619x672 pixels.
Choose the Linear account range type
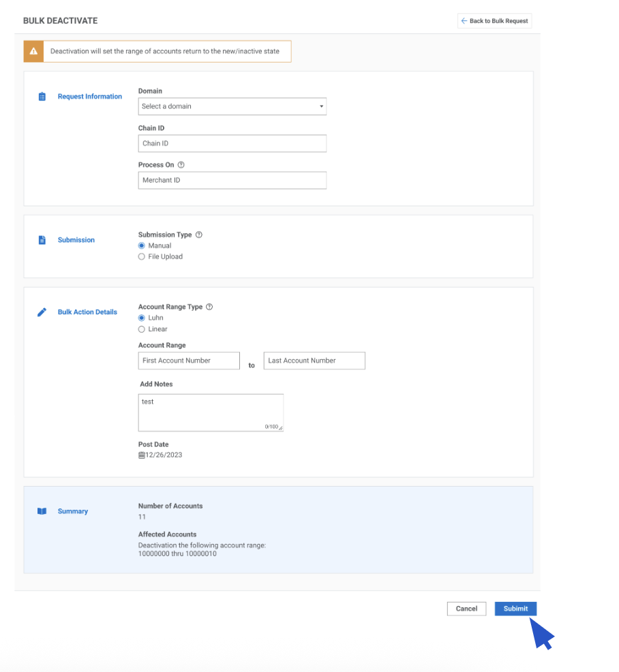(x=142, y=329)
